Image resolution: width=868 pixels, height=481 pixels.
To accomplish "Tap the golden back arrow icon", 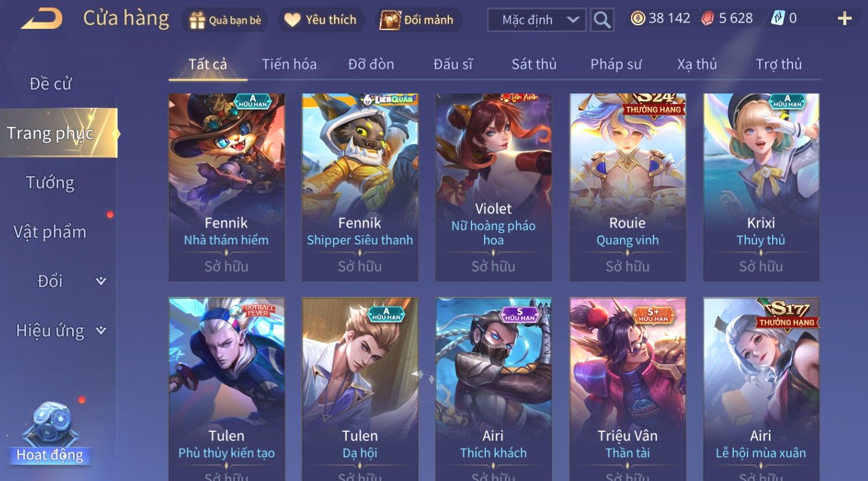I will pos(41,19).
